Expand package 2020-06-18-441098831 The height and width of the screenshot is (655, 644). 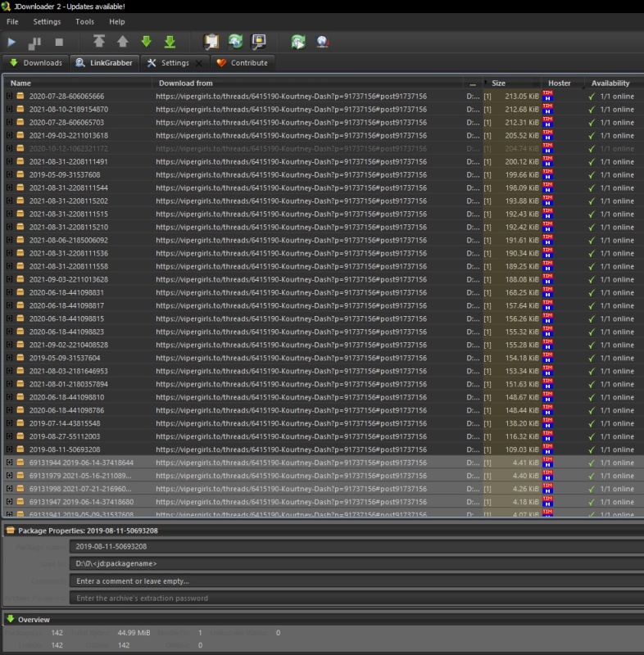coord(9,292)
